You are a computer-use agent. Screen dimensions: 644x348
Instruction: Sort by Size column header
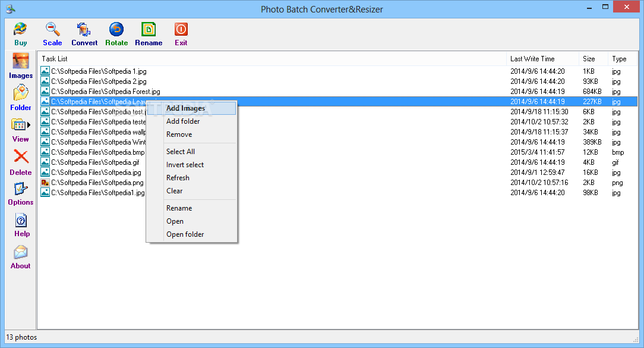point(593,59)
